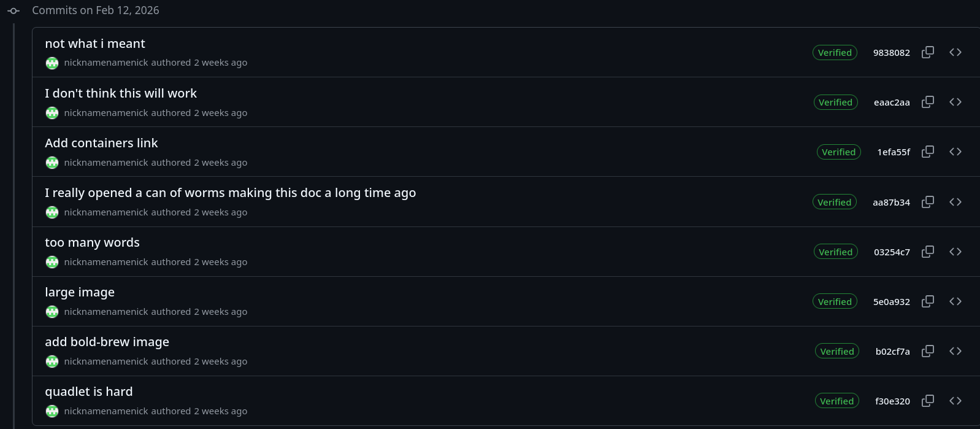Copy full SHA for commit 1efa55f
The height and width of the screenshot is (429, 980).
click(x=928, y=152)
